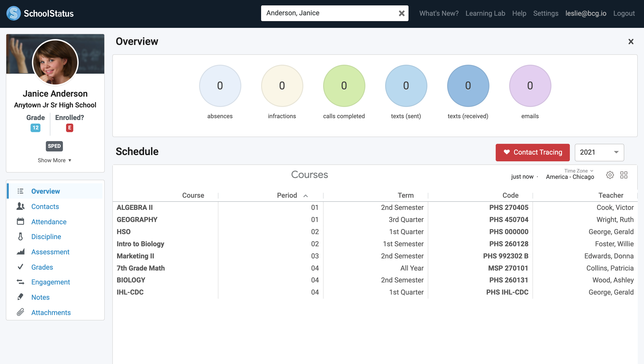
Task: Click the green calls completed circle
Action: tap(344, 86)
